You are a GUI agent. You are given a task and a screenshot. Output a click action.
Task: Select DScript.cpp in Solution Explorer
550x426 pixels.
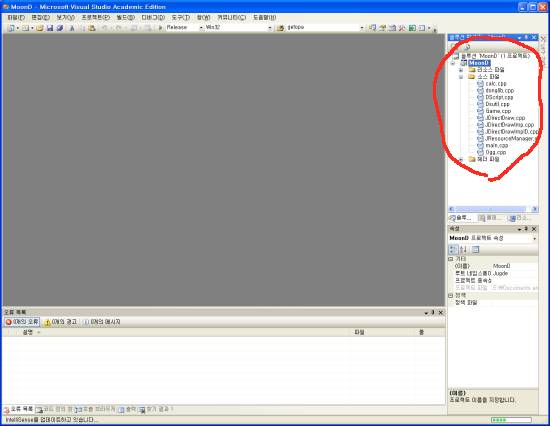coord(499,97)
